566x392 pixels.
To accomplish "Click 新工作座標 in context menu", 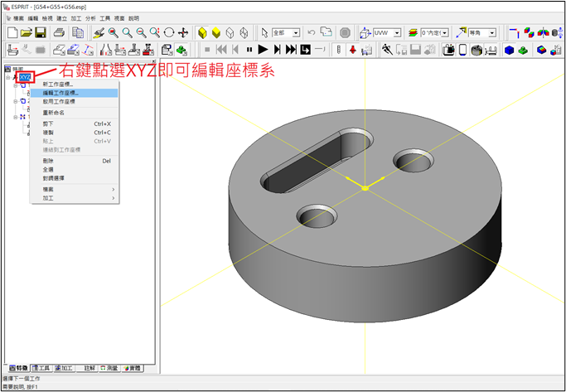I will click(x=58, y=85).
